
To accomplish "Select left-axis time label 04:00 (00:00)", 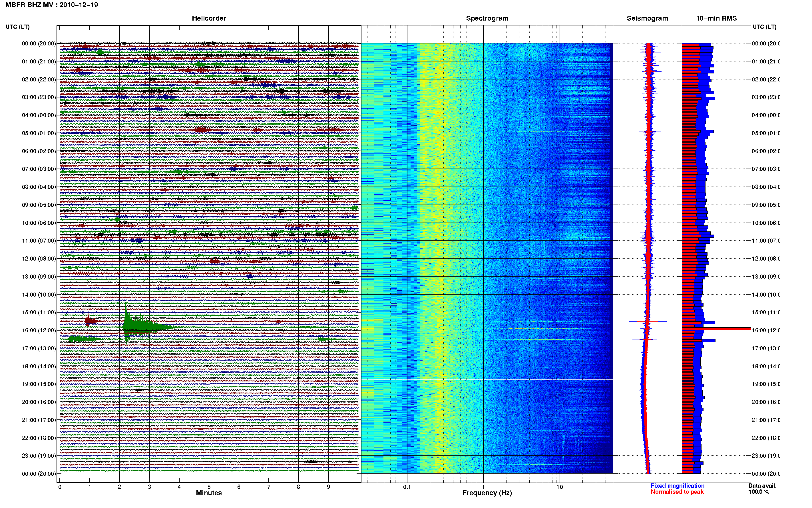I will pyautogui.click(x=39, y=115).
